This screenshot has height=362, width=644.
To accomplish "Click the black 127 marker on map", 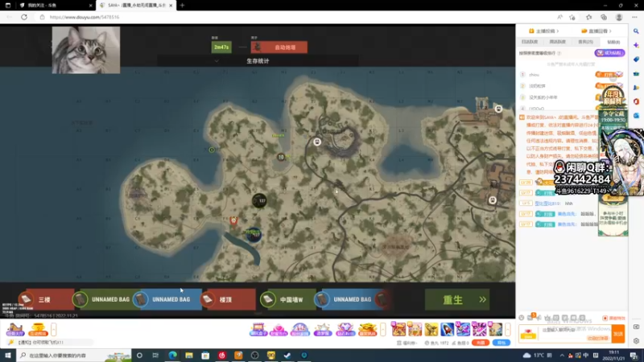I will pos(259,200).
